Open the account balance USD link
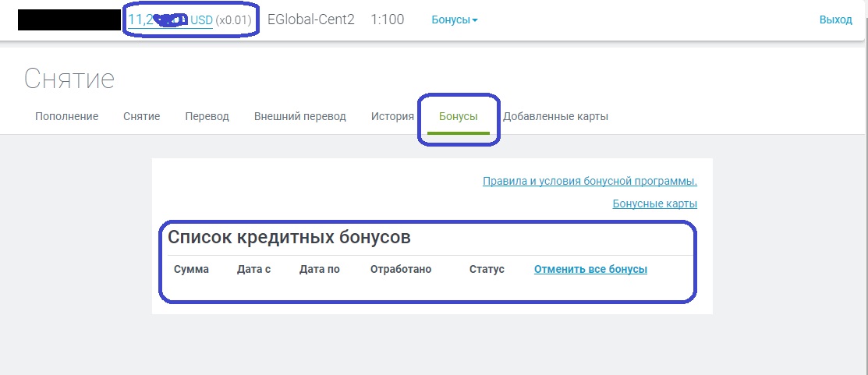The image size is (868, 375). [x=170, y=20]
